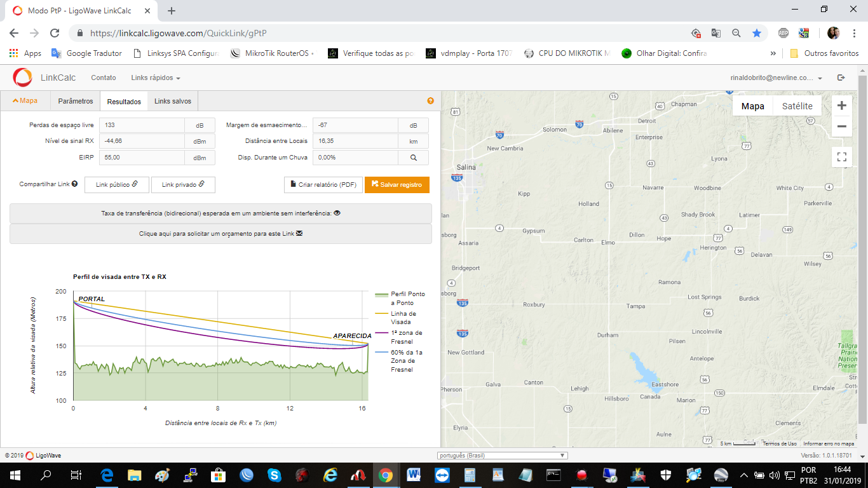868x488 pixels.
Task: Open the Links salvos tab
Action: (x=173, y=101)
